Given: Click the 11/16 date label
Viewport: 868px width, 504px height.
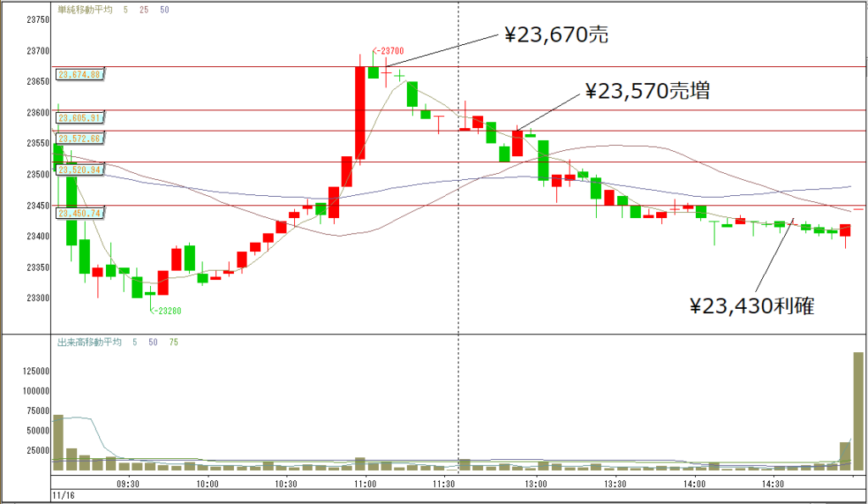Looking at the screenshot, I should click(64, 496).
